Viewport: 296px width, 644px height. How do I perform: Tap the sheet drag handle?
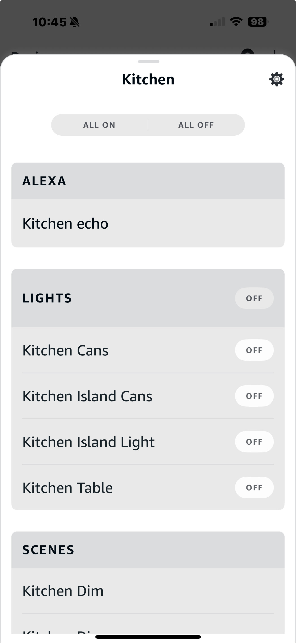(x=148, y=62)
